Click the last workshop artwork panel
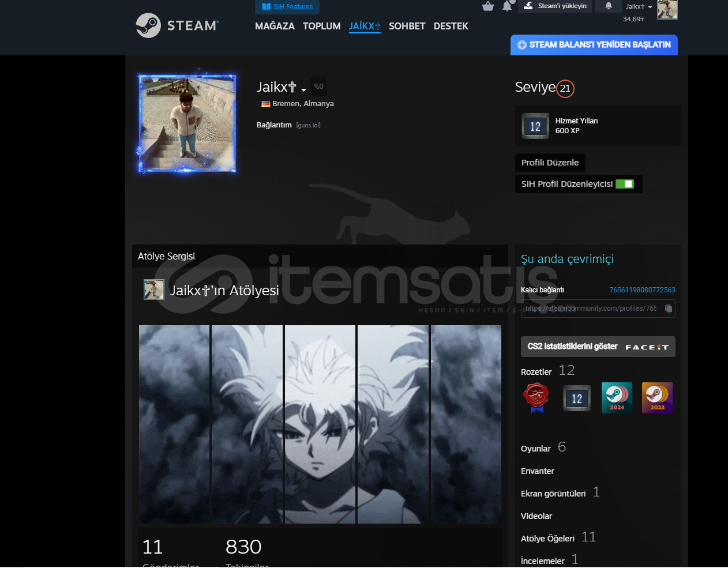728x568 pixels. (466, 424)
